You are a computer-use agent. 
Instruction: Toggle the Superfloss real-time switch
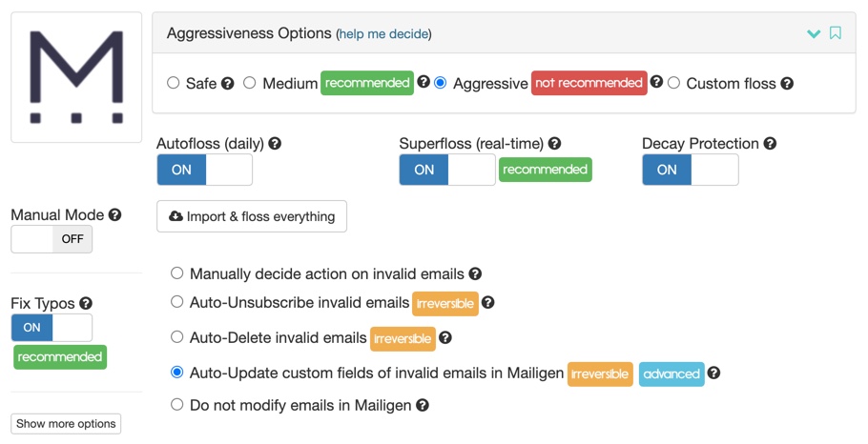pyautogui.click(x=447, y=170)
